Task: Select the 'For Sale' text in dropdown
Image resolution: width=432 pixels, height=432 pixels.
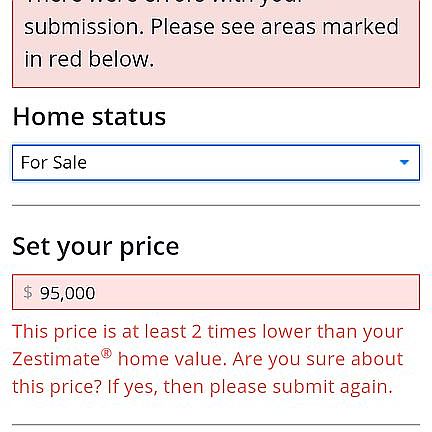Action: coord(54,163)
